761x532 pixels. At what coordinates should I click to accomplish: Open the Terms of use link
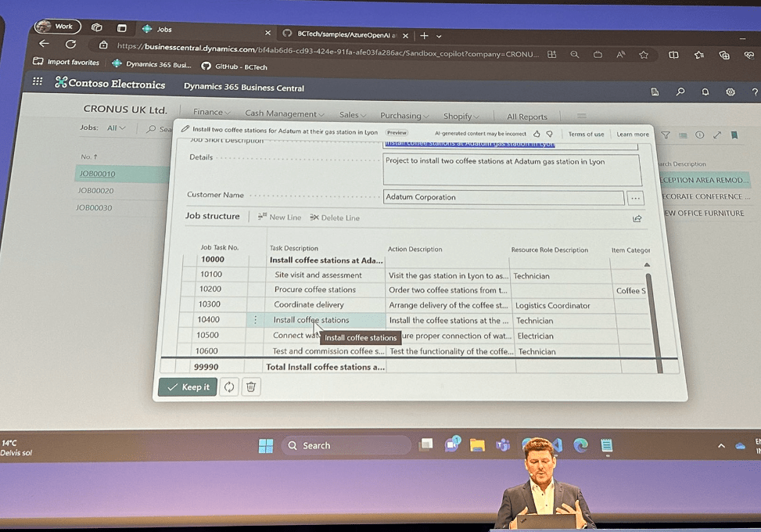click(x=586, y=135)
